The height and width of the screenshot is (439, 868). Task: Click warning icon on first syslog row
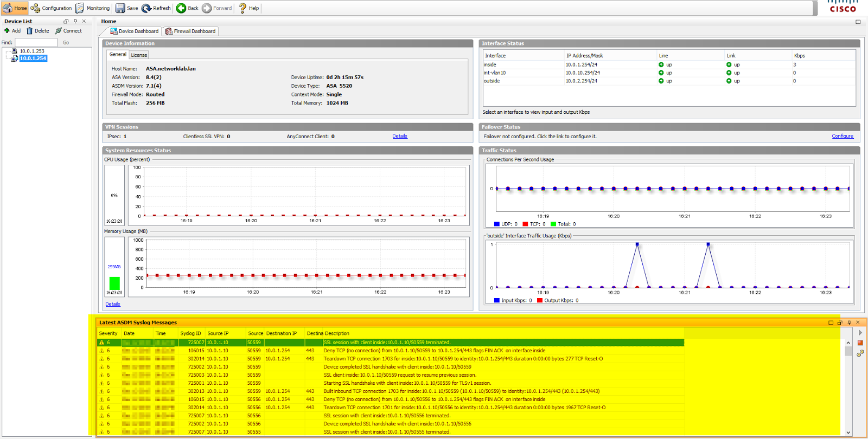pyautogui.click(x=101, y=343)
